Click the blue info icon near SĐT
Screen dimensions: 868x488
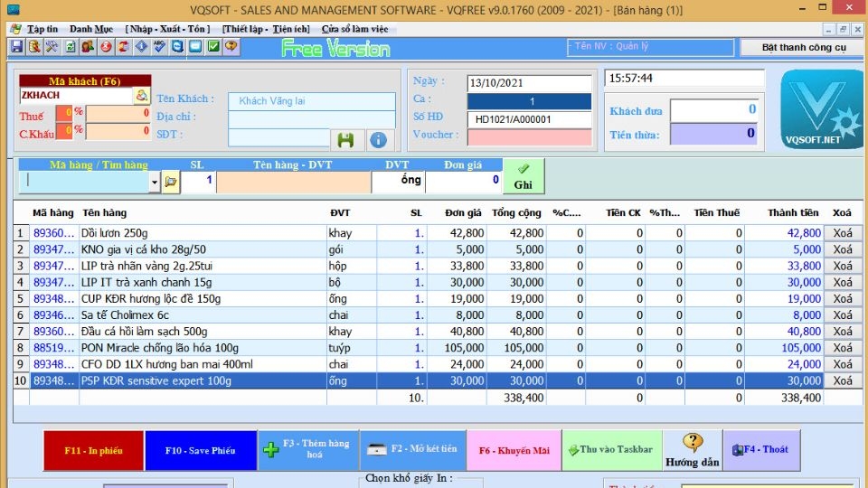378,139
